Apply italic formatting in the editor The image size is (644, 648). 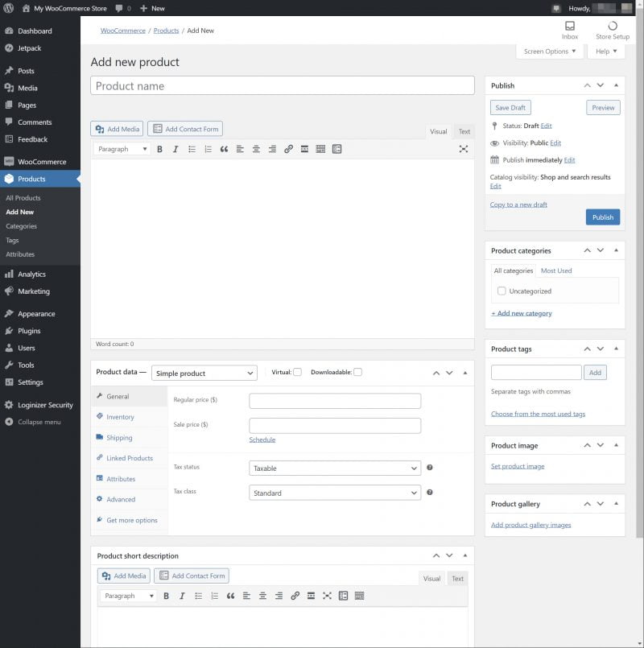[175, 149]
